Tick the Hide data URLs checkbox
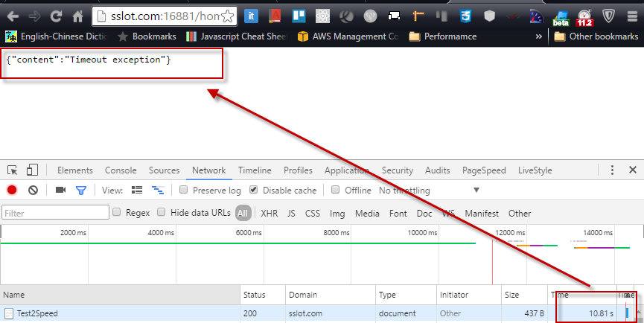The height and width of the screenshot is (323, 644). pyautogui.click(x=162, y=213)
